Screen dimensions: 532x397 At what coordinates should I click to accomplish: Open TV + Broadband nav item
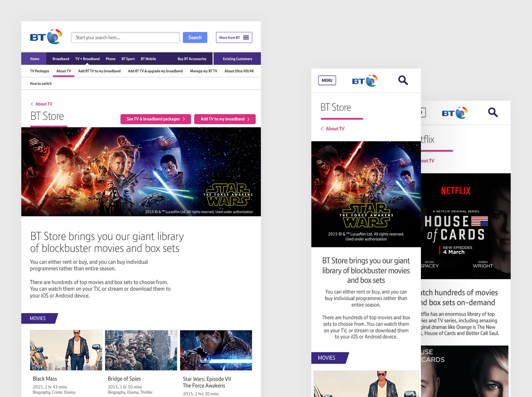[x=87, y=59]
